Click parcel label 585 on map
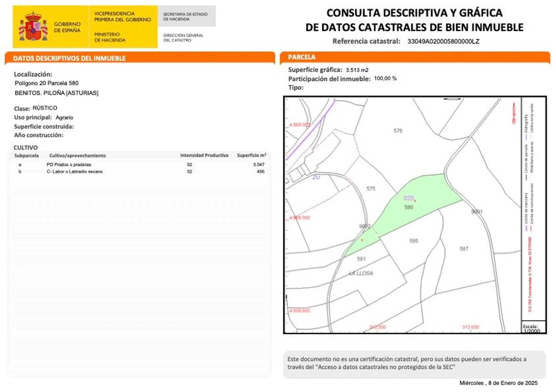The height and width of the screenshot is (392, 556). tap(414, 241)
